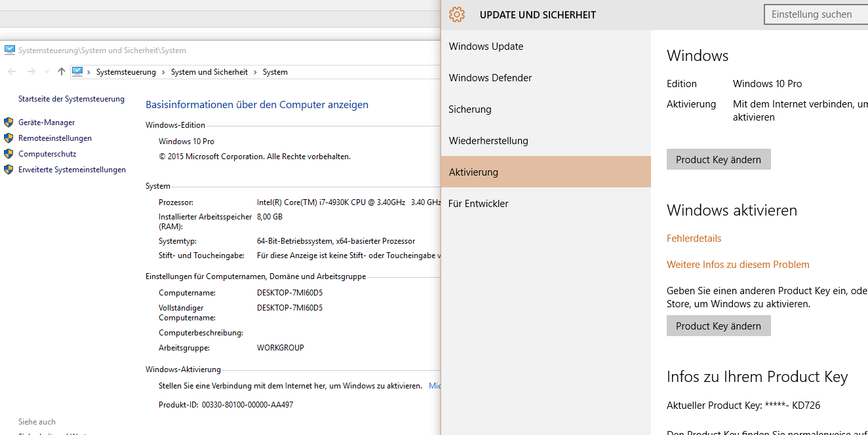868x435 pixels.
Task: Open Wiederherstellung section
Action: point(546,140)
